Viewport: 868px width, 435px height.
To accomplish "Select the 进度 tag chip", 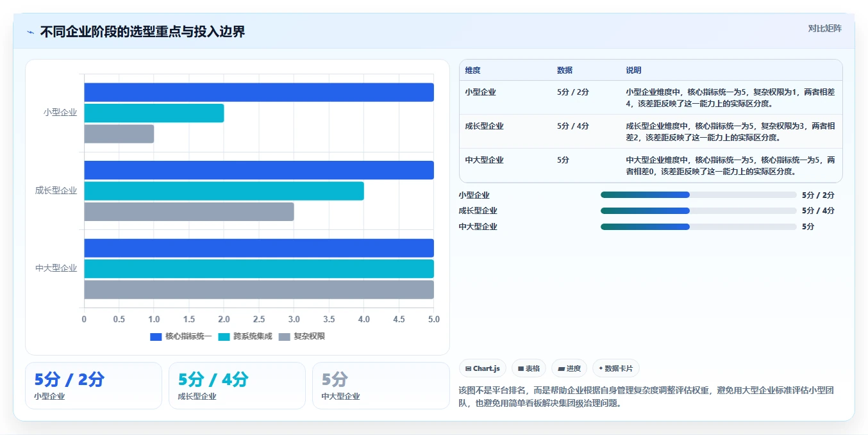I will [x=569, y=368].
